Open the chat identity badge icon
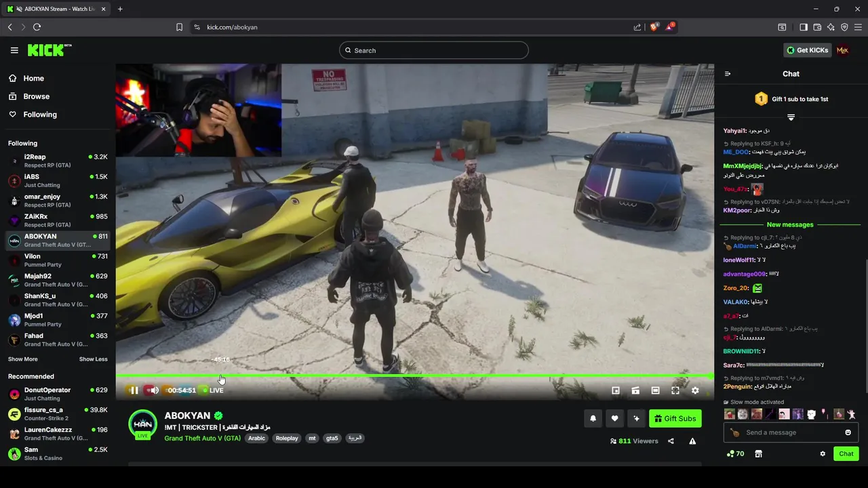 point(734,432)
